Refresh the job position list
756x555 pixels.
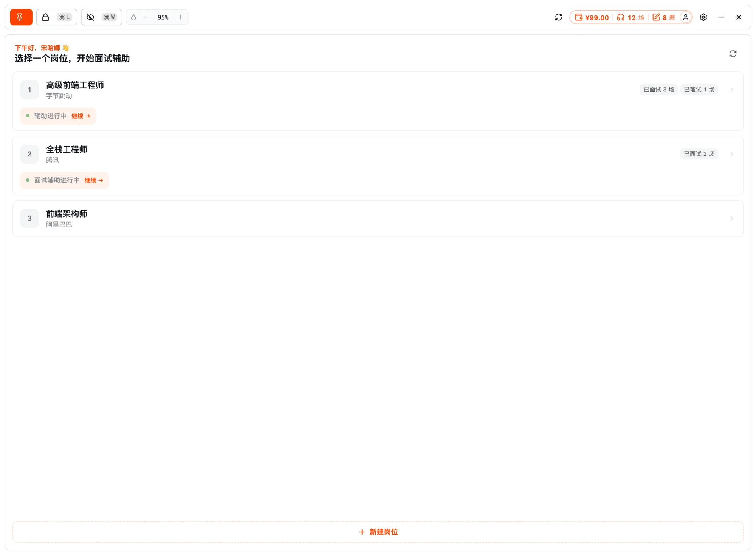click(733, 54)
